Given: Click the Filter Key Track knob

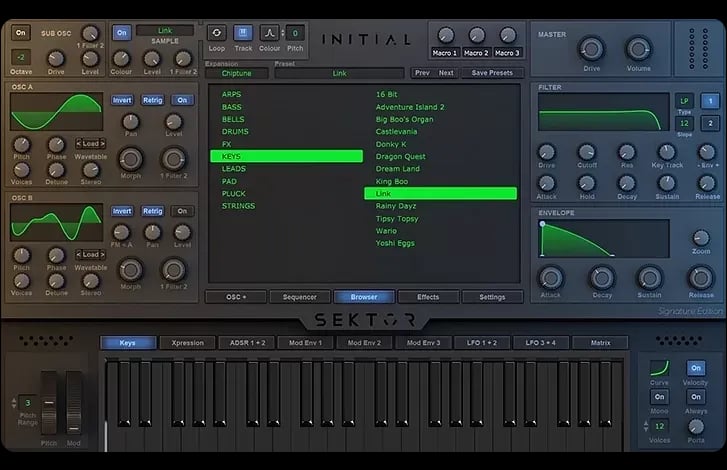Looking at the screenshot, I should point(667,152).
